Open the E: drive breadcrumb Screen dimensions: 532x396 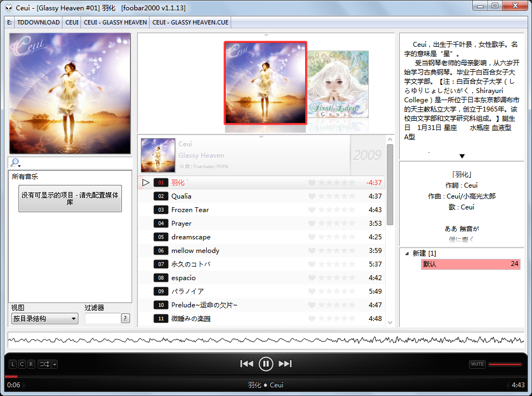pos(9,22)
